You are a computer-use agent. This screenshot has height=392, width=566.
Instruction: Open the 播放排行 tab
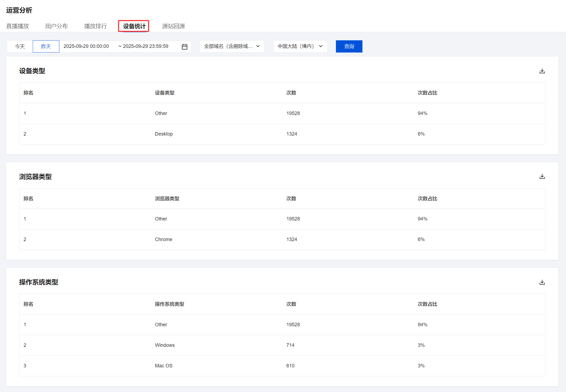(96, 26)
